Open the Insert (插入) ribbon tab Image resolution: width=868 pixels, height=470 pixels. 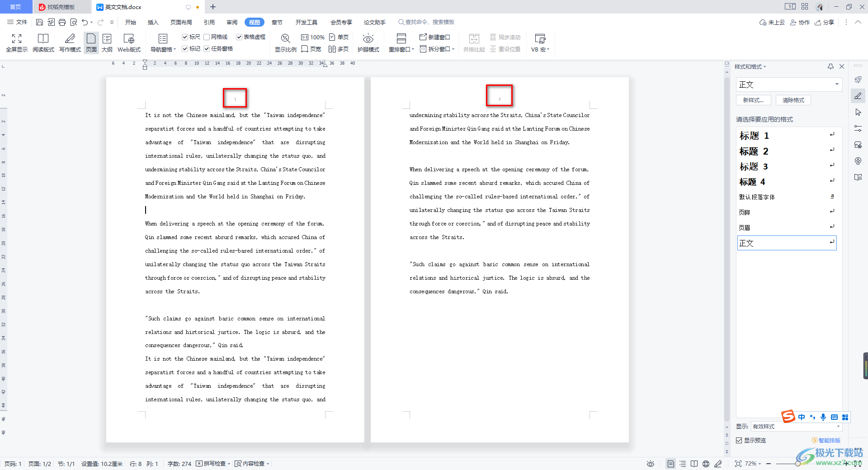pyautogui.click(x=153, y=22)
